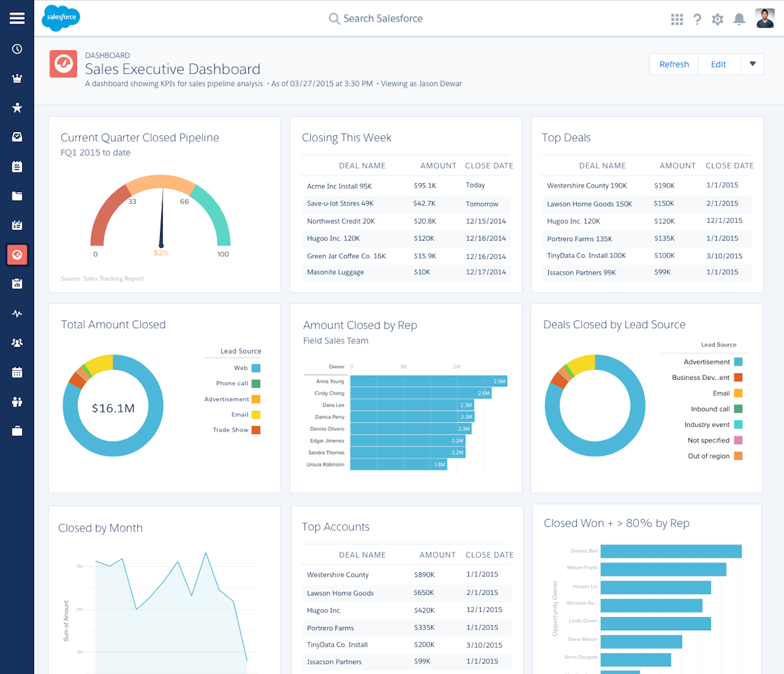
Task: Open the App Launcher grid icon
Action: 677,19
